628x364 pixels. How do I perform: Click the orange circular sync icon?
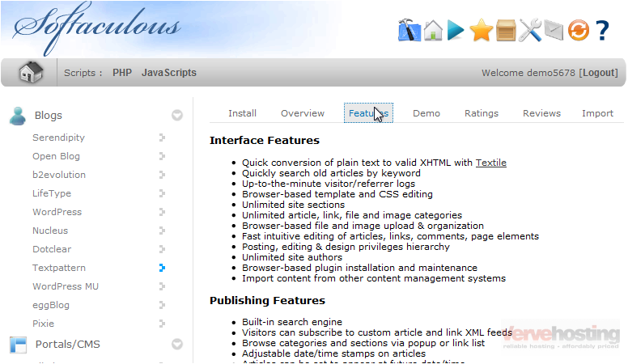click(x=579, y=30)
